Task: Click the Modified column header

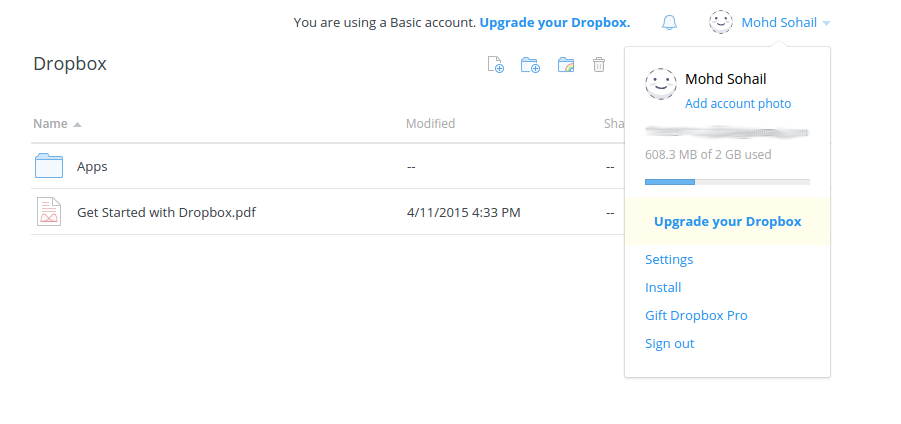Action: [x=430, y=124]
